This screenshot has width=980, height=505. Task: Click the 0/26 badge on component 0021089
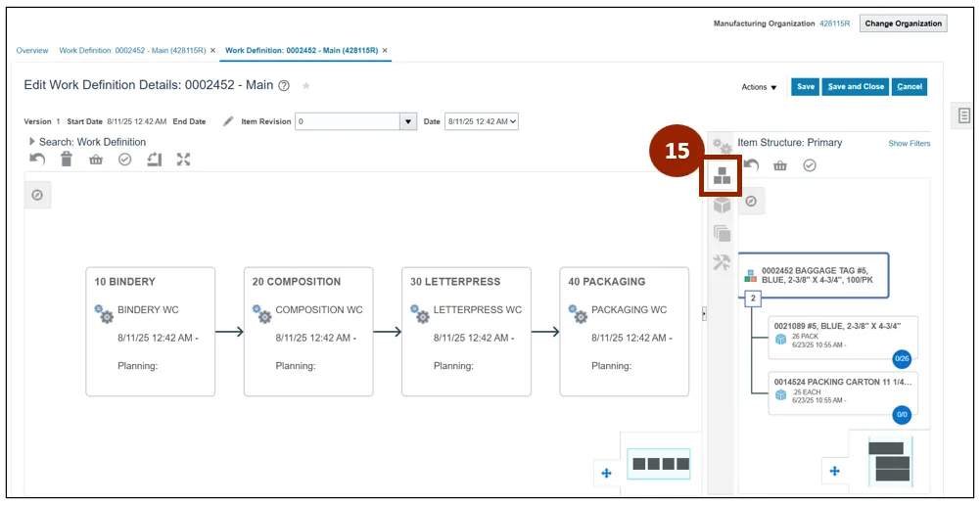[x=902, y=359]
